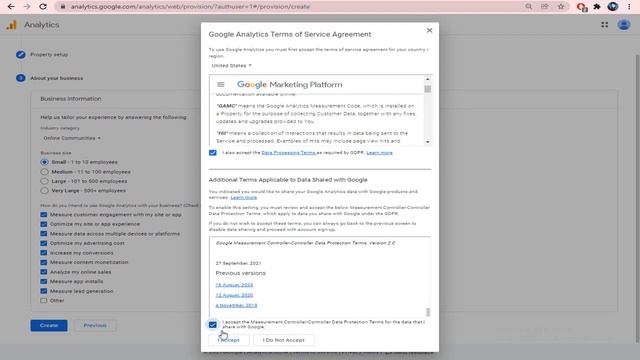Uncheck Measure data across multiple devices
Viewport: 640px width, 360px height.
[44, 234]
